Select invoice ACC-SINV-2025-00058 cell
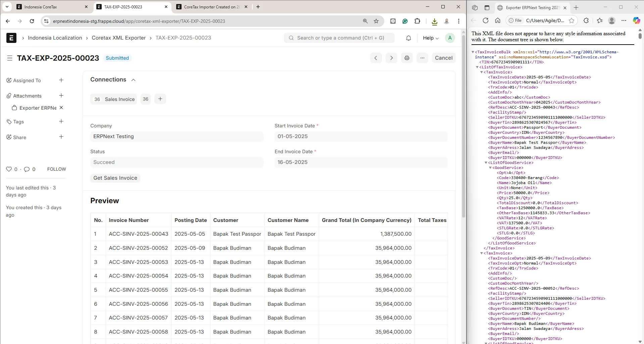Viewport: 644px width, 344px height. tap(138, 332)
